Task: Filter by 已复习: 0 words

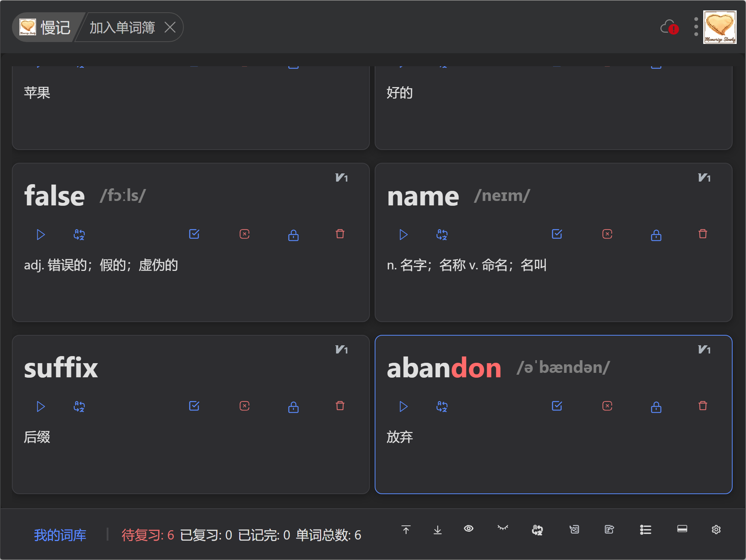Action: point(206,535)
